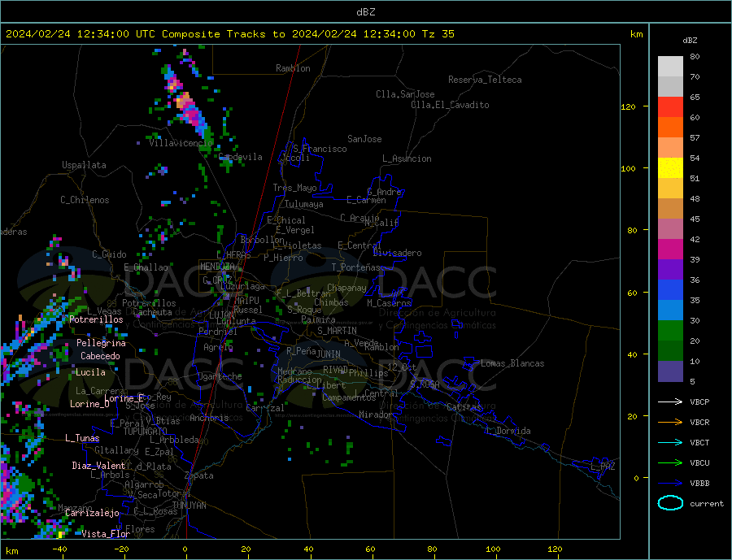Image resolution: width=732 pixels, height=560 pixels.
Task: Select the purple swatch in dBZ scale
Action: click(670, 269)
